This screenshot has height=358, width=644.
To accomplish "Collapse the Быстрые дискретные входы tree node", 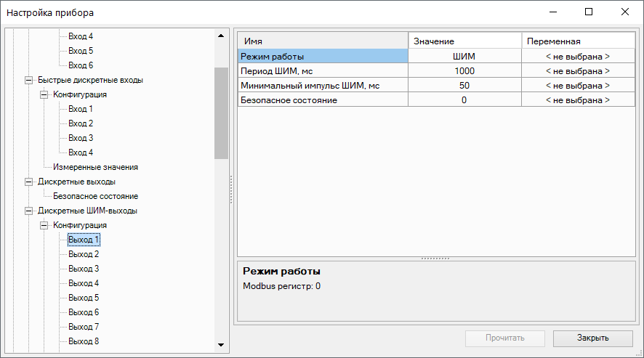I will coord(29,80).
